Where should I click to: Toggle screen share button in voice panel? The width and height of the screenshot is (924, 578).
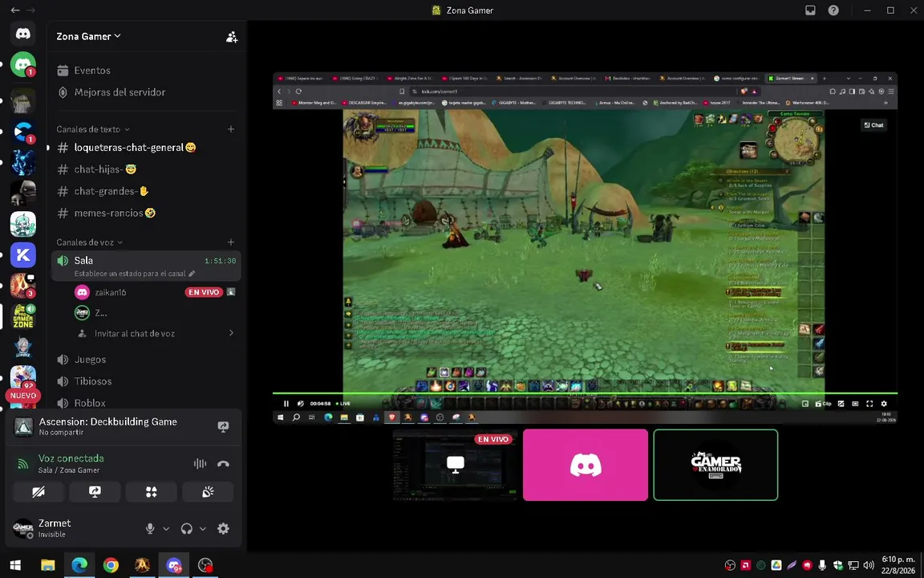(x=95, y=492)
